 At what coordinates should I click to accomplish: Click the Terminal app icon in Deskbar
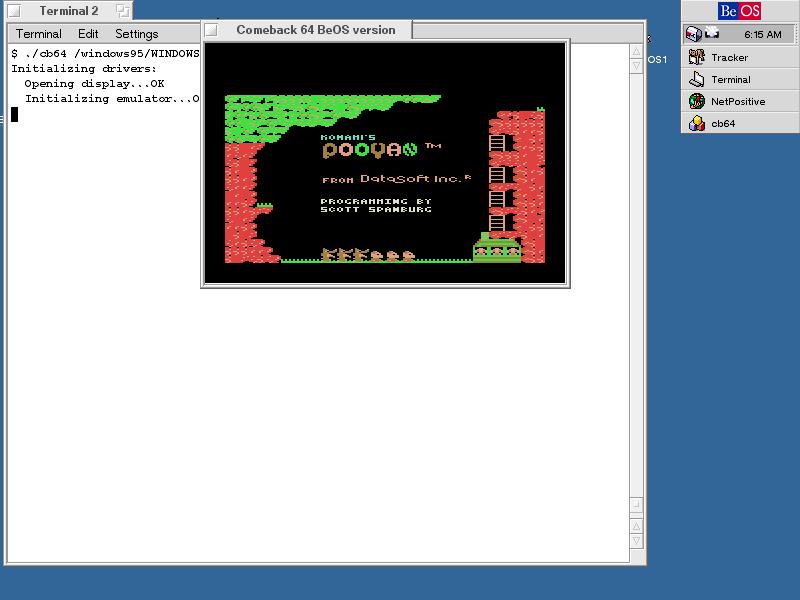(696, 79)
